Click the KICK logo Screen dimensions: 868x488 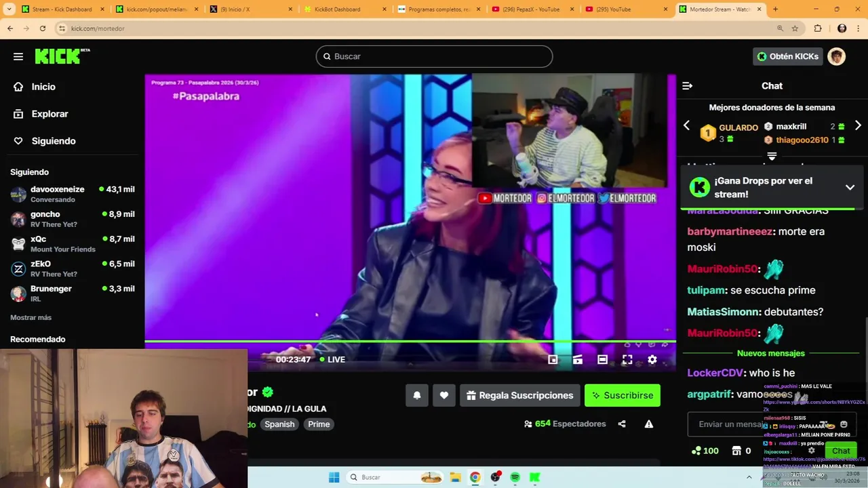click(62, 56)
